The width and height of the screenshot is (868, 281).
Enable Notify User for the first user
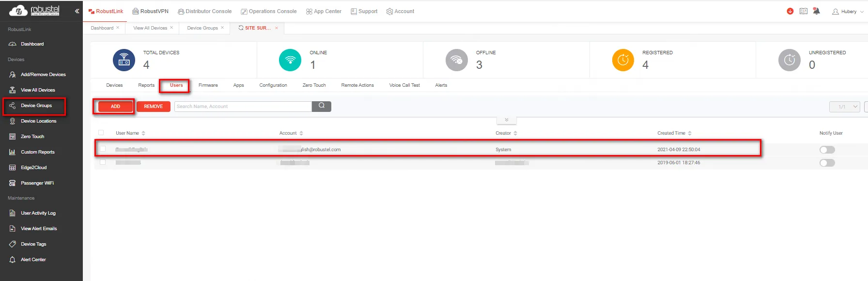pyautogui.click(x=827, y=150)
